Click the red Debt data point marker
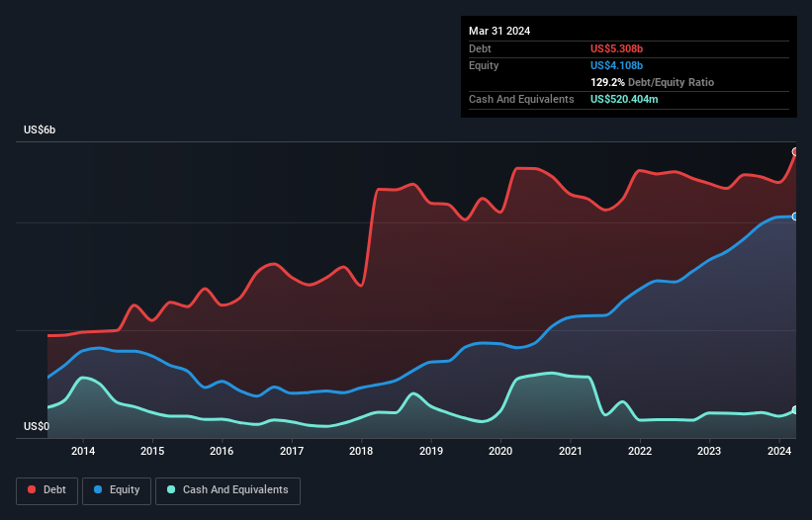 click(x=795, y=151)
